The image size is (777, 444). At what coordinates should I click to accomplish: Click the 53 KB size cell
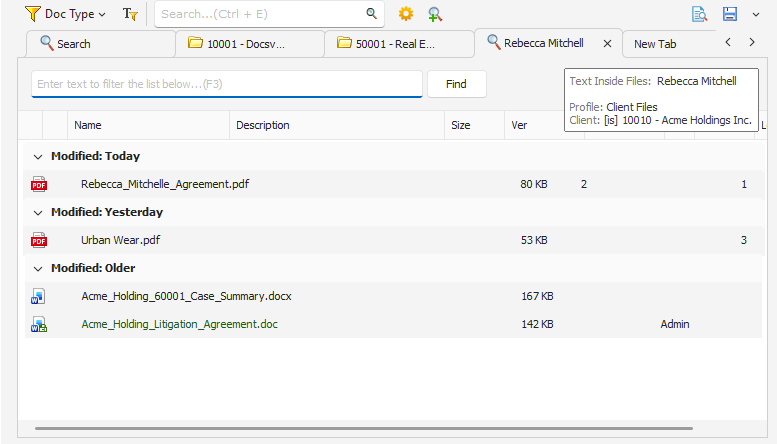click(534, 240)
